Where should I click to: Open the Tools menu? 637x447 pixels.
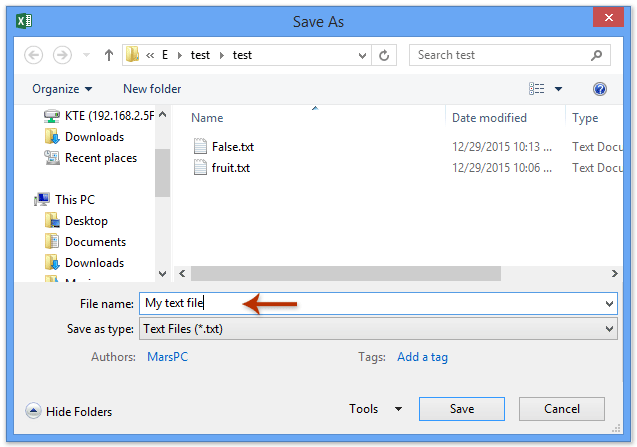tap(375, 409)
